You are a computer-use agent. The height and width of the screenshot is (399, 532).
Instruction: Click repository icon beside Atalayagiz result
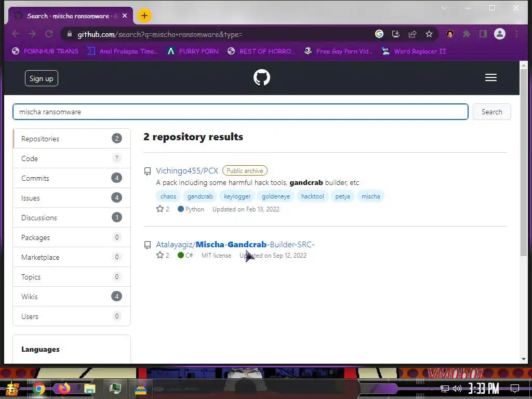tap(147, 245)
